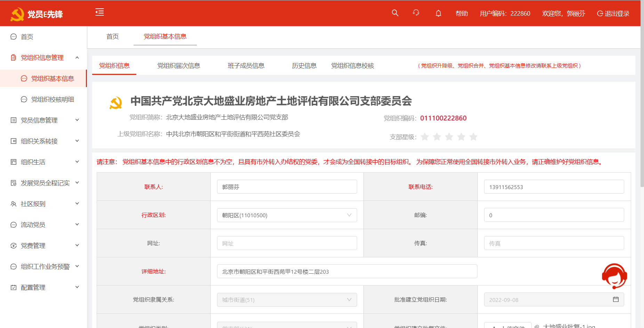Screen dimensions: 644x328
Task: Click the search magnifier icon in header
Action: coord(395,13)
